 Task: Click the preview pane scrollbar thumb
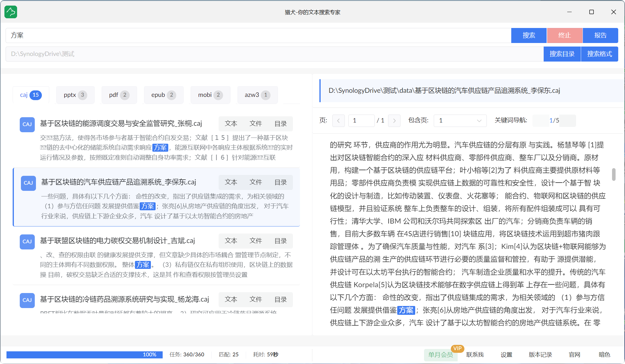point(614,174)
